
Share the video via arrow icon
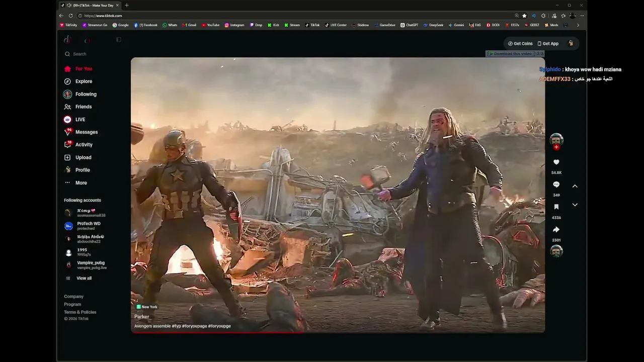tap(556, 230)
